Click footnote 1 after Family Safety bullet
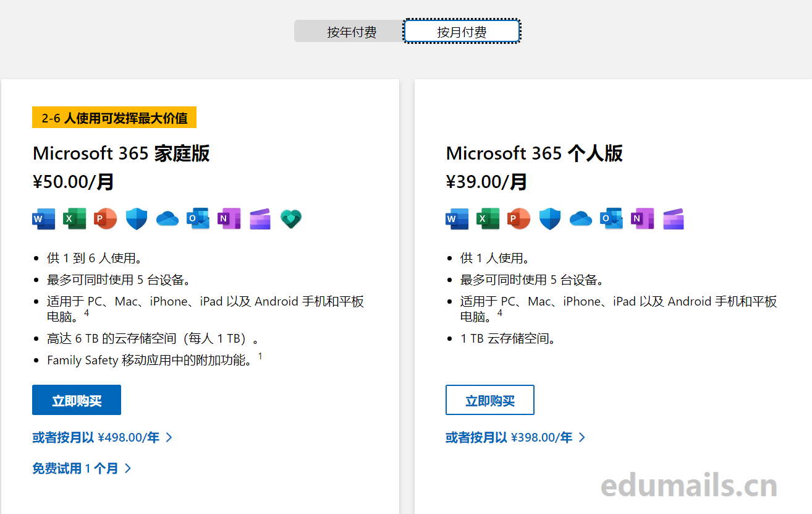The width and height of the screenshot is (812, 514). 260,356
